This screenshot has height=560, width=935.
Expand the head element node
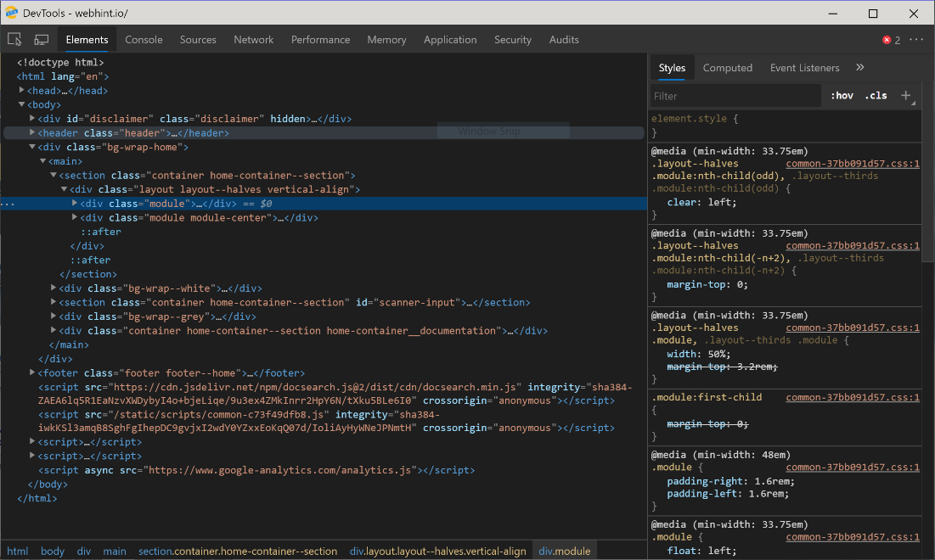coord(23,91)
